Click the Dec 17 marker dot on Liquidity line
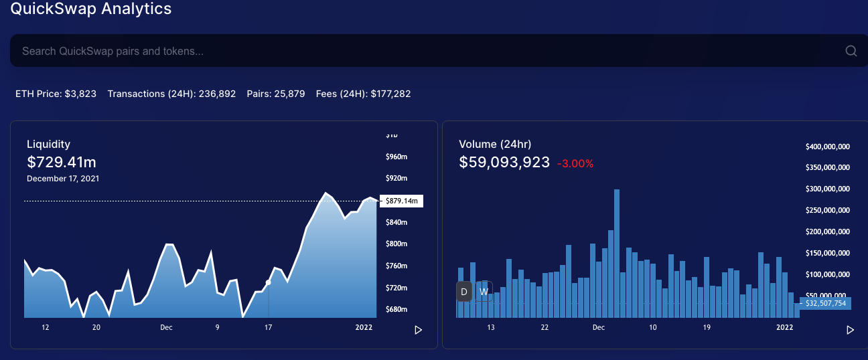This screenshot has width=868, height=360. [268, 282]
